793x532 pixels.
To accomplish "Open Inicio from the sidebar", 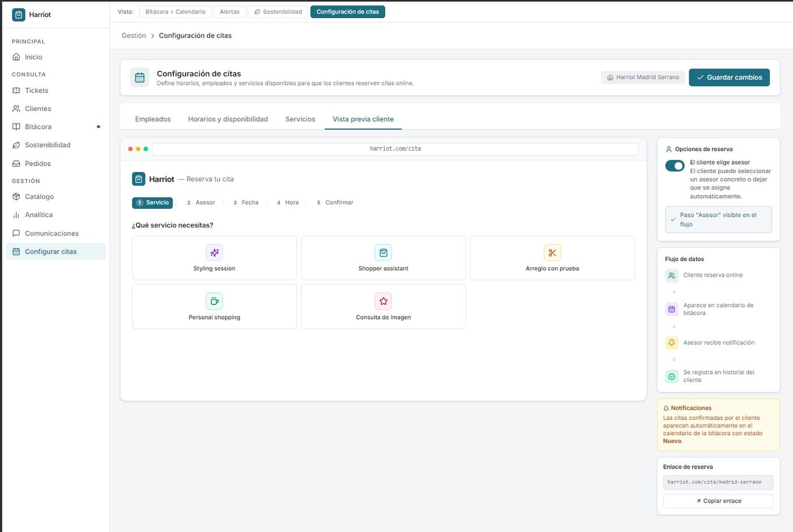I will click(56, 57).
